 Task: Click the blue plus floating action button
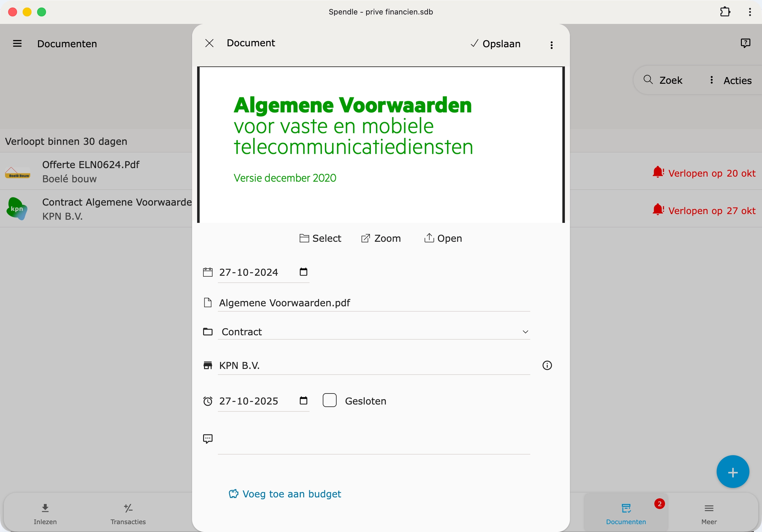[x=733, y=472]
